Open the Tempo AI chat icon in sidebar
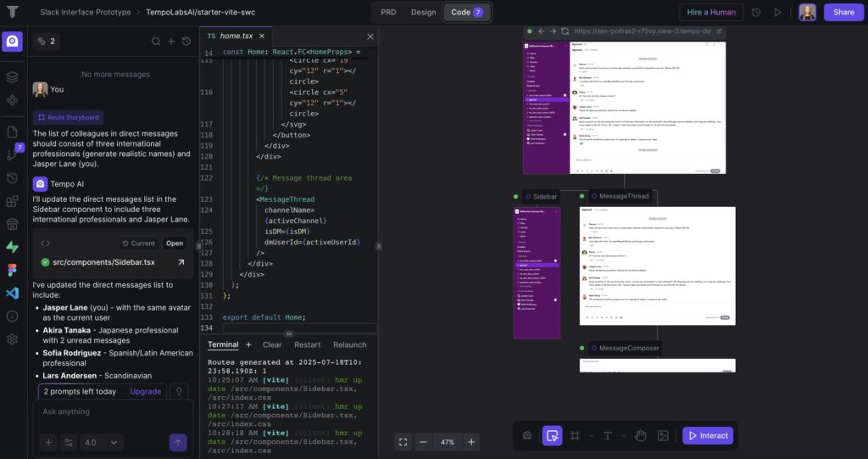The image size is (868, 459). click(x=12, y=41)
